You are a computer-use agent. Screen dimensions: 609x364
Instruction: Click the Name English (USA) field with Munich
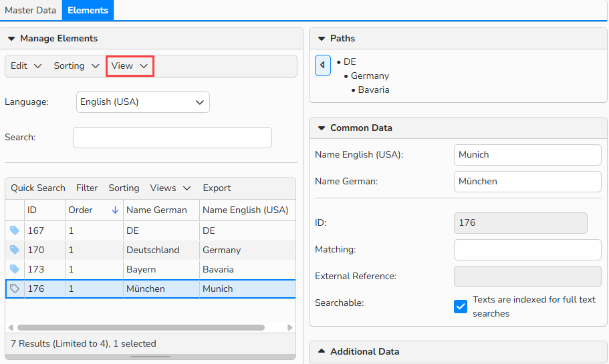(527, 155)
